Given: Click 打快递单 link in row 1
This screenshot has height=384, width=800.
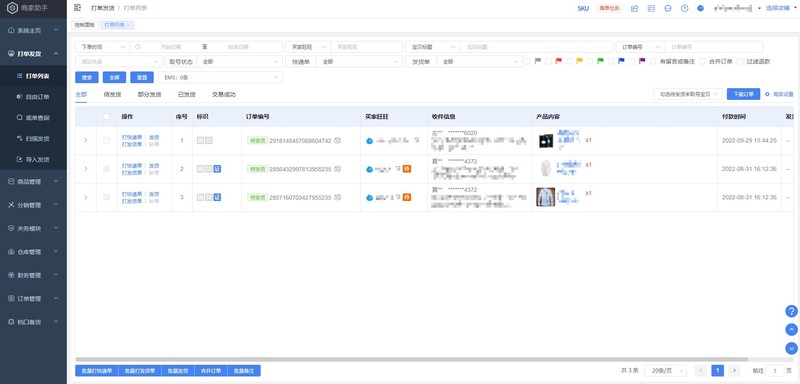Looking at the screenshot, I should [132, 137].
